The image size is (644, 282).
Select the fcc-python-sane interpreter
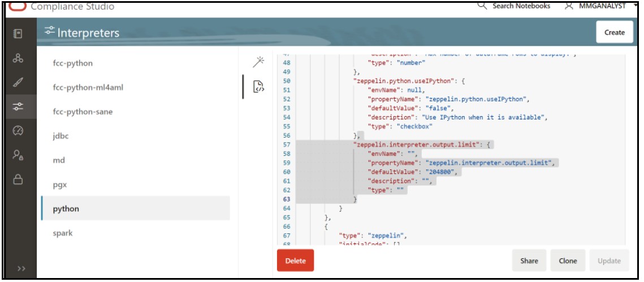[x=136, y=112]
